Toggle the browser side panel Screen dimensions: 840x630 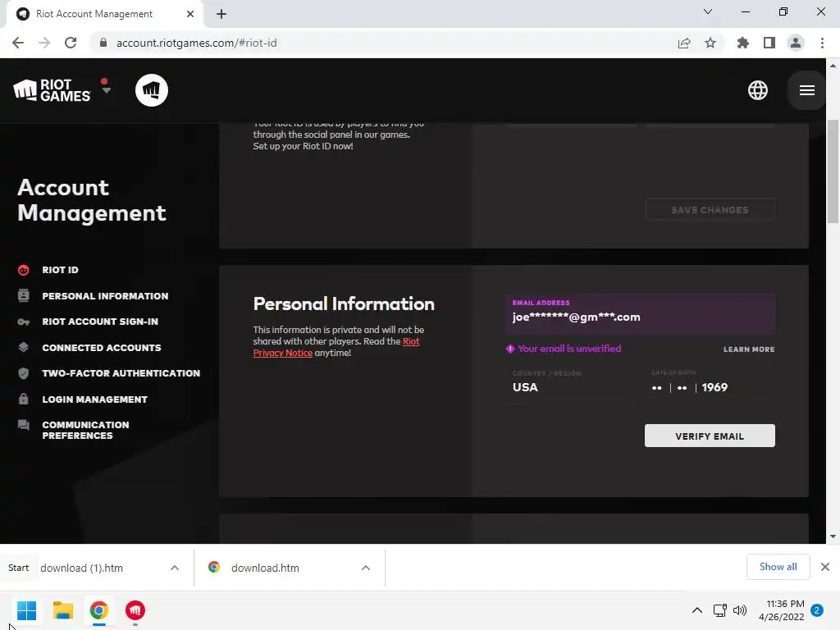(769, 43)
